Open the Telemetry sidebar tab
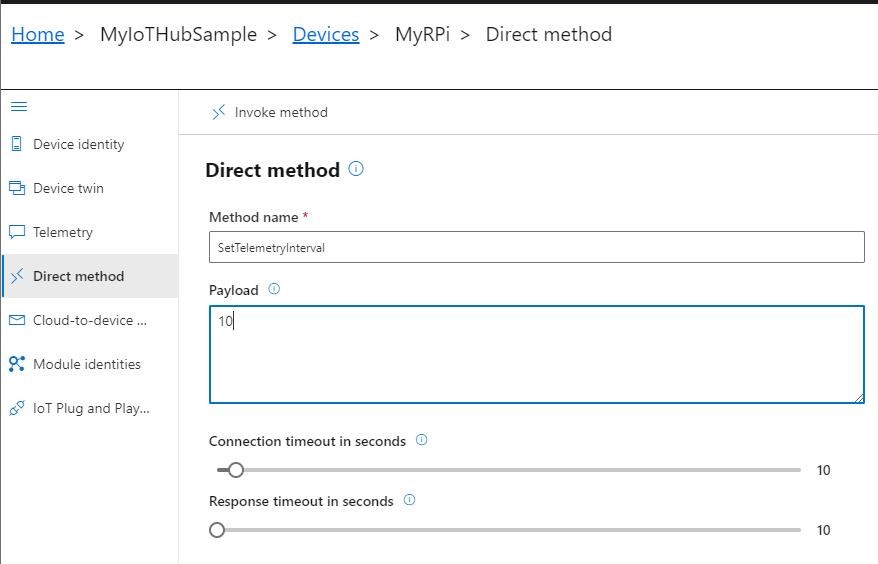The image size is (878, 564). point(62,232)
